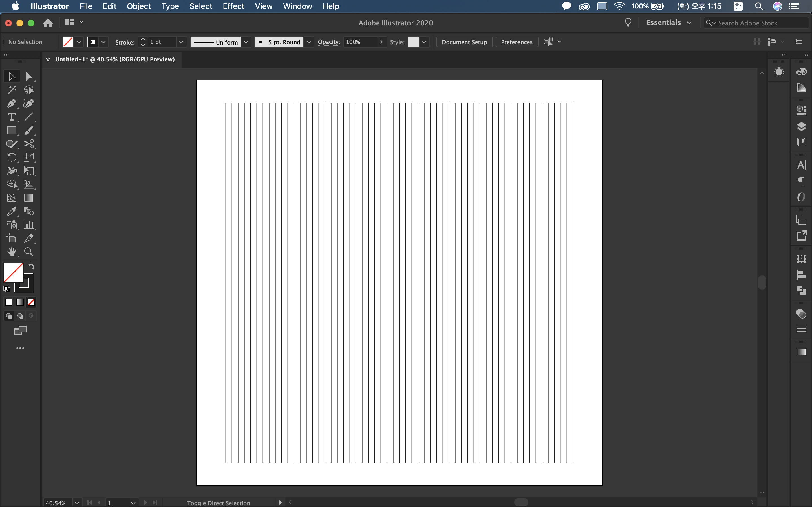
Task: Select the Scissors tool
Action: point(29,144)
